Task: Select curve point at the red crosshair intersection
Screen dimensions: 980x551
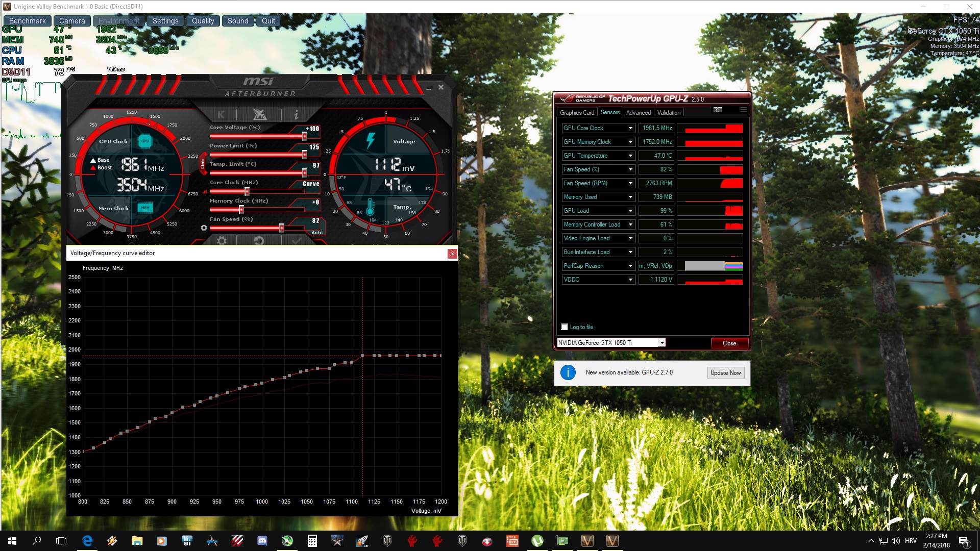Action: coord(362,356)
